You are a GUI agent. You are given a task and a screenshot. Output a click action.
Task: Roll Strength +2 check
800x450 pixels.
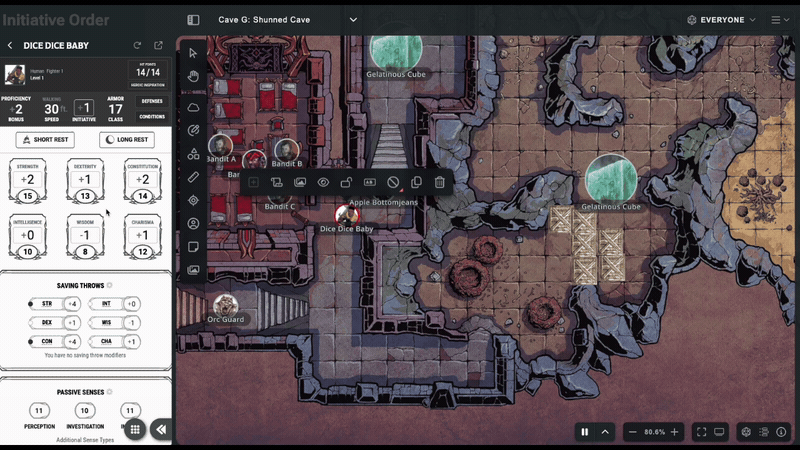pos(28,181)
